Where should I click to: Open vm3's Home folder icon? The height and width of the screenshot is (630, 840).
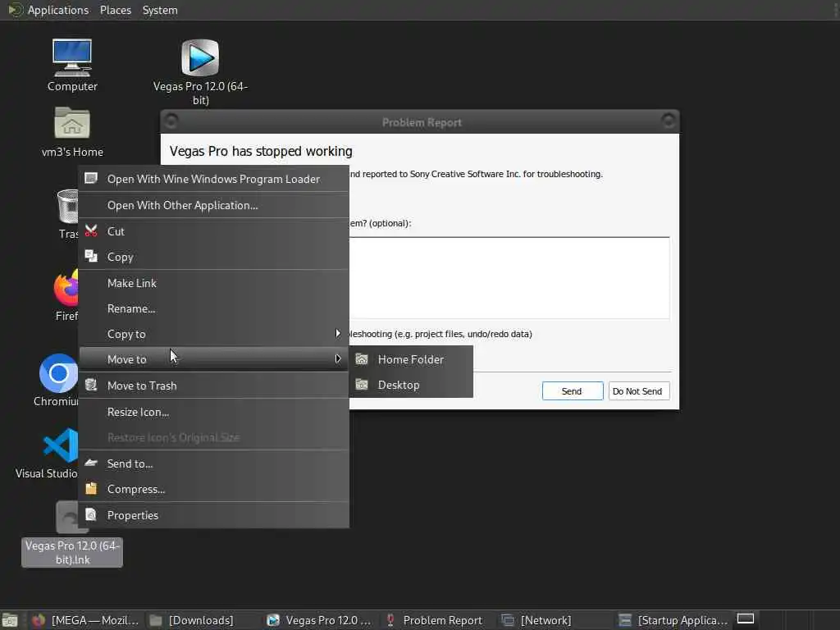[72, 132]
